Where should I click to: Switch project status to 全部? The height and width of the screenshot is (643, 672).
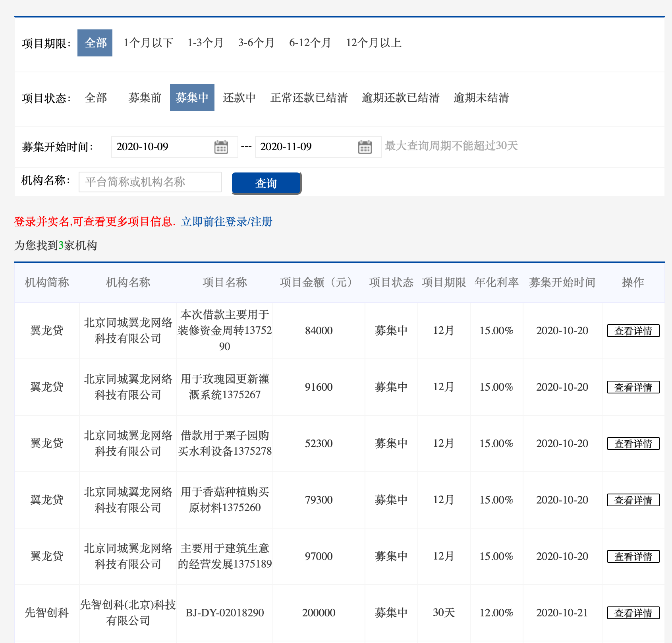coord(96,98)
